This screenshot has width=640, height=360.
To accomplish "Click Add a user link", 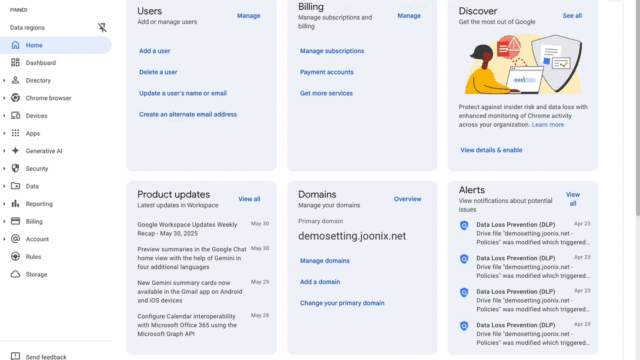I will [x=155, y=51].
